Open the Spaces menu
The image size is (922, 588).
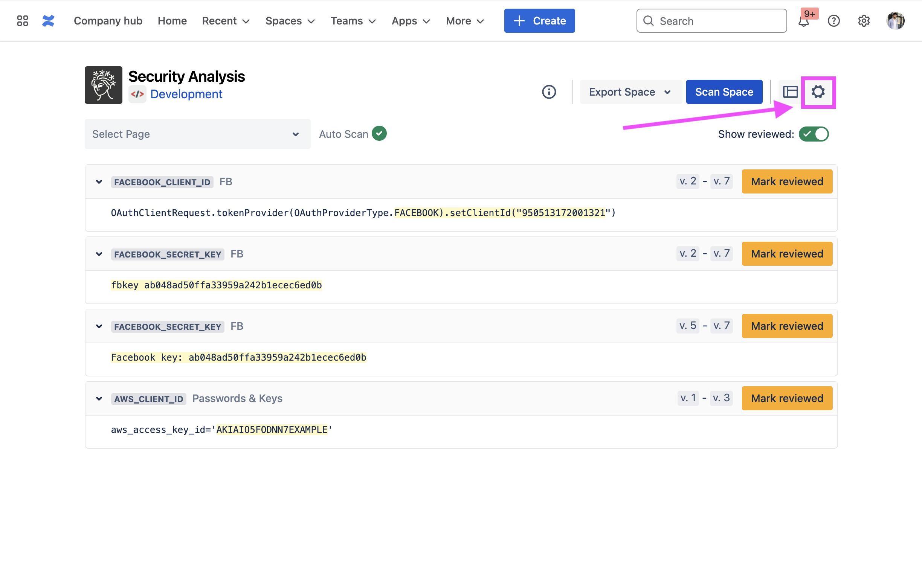[x=290, y=21]
